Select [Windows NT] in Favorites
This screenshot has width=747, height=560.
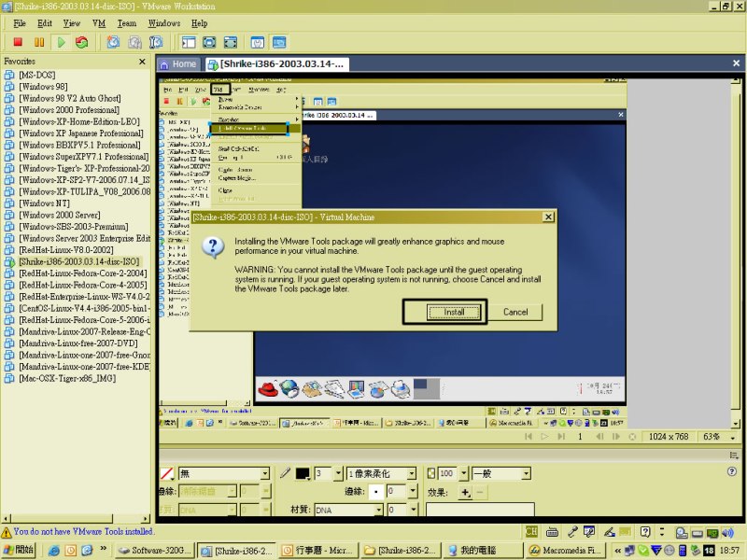pos(44,203)
